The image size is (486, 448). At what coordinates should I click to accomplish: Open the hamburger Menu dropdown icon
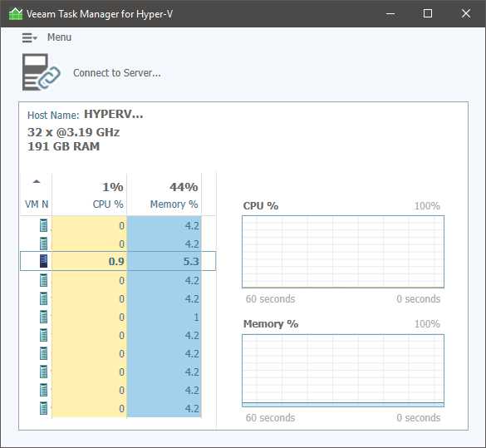tap(29, 37)
